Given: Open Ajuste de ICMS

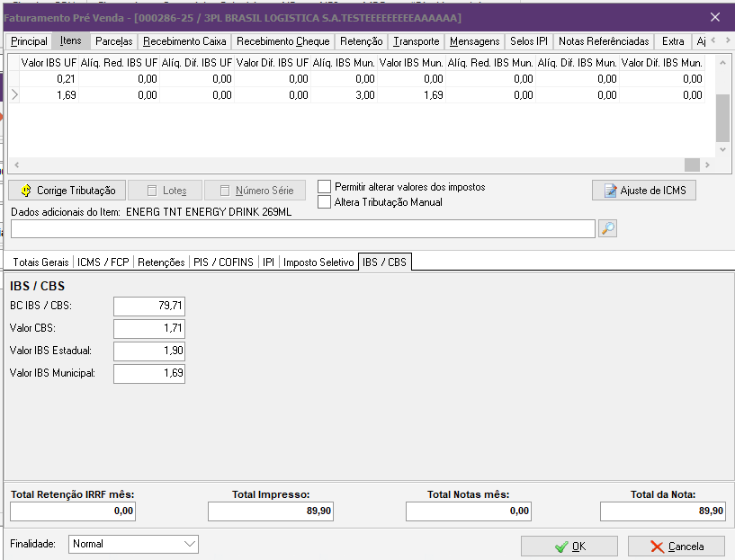Looking at the screenshot, I should tap(643, 190).
